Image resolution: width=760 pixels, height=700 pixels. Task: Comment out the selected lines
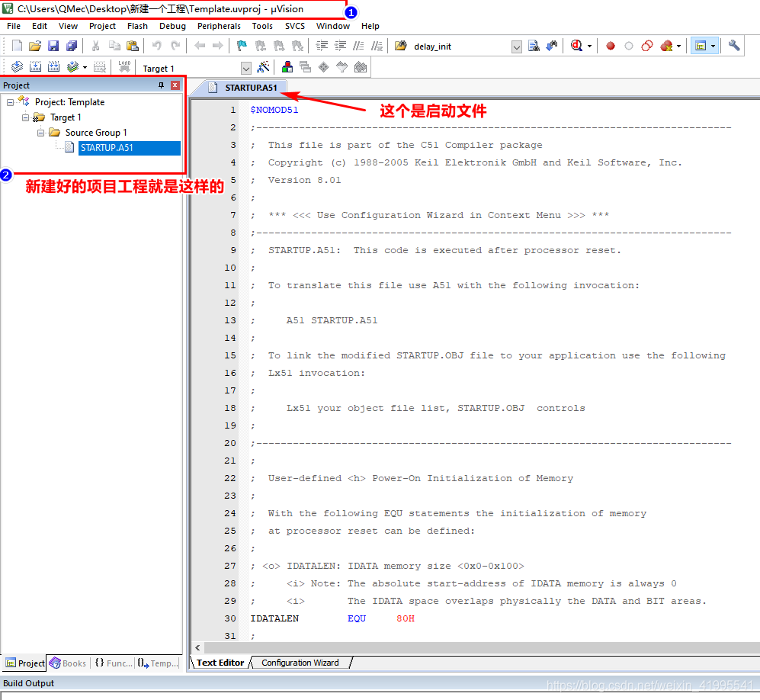coord(359,46)
